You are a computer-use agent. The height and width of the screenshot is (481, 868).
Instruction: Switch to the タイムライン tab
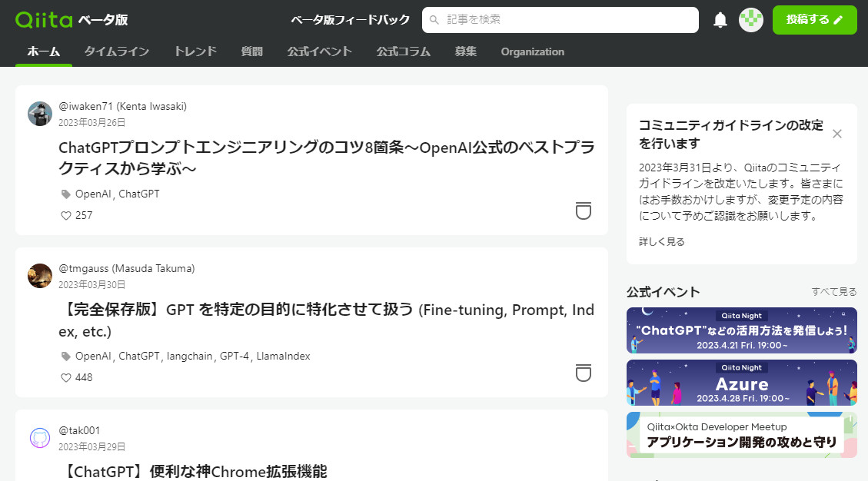pos(117,51)
